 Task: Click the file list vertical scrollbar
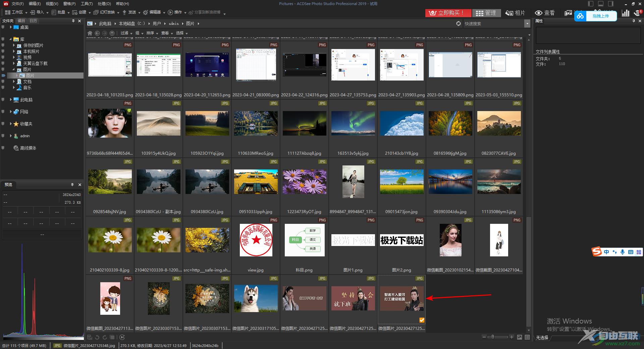coord(529,271)
